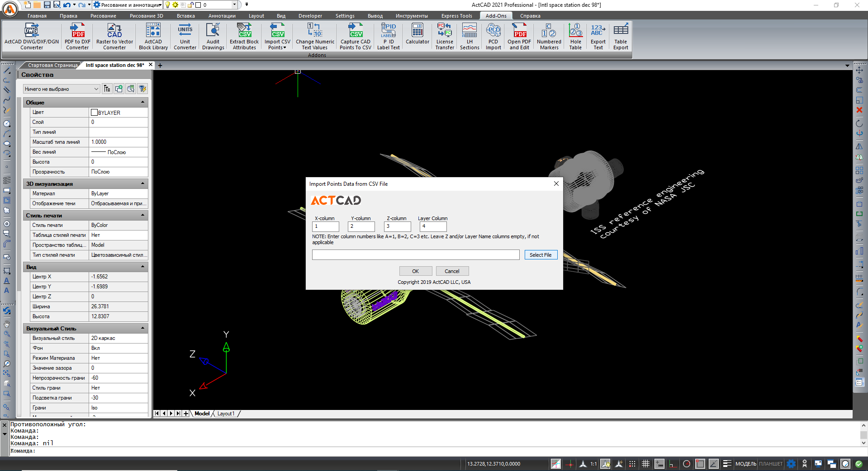Click the Select File button
The height and width of the screenshot is (471, 868).
tap(541, 255)
